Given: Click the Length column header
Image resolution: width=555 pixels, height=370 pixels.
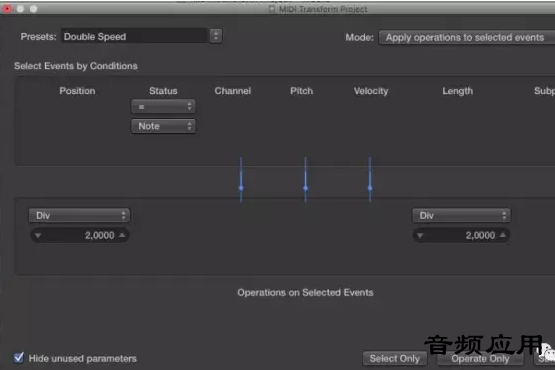Looking at the screenshot, I should pyautogui.click(x=458, y=91).
